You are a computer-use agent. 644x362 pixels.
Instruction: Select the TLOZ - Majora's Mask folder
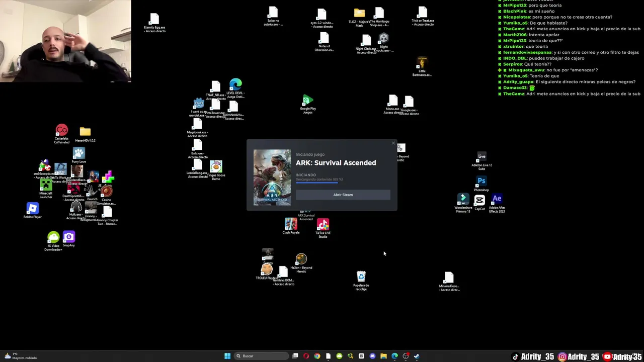click(359, 18)
